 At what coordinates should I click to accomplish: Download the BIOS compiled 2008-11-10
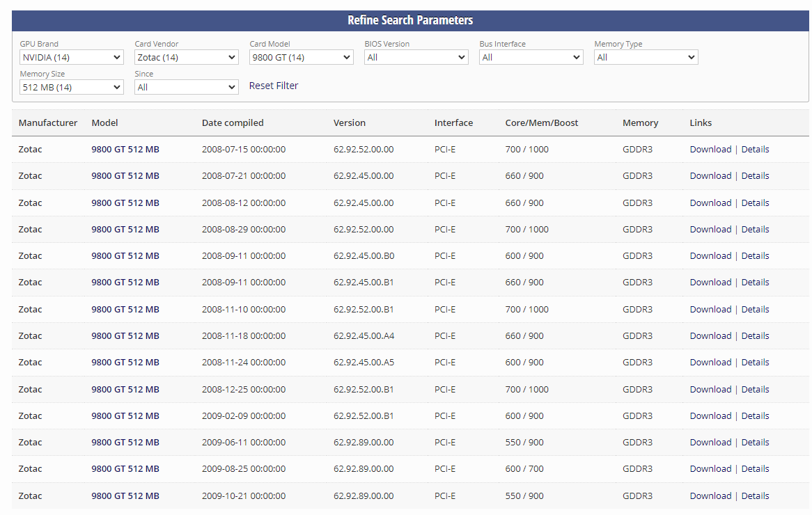click(x=710, y=310)
